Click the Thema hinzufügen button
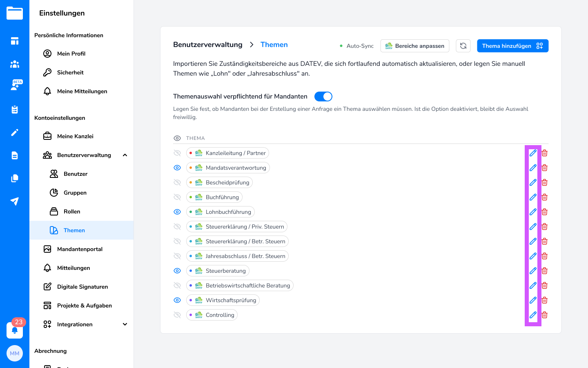This screenshot has width=588, height=368. click(x=512, y=46)
